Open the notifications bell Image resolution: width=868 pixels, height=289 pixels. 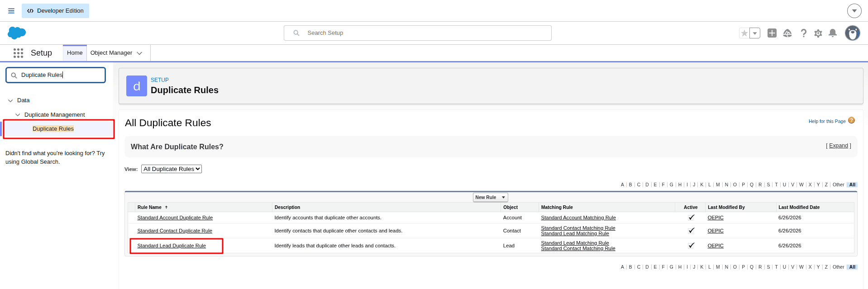click(x=833, y=33)
